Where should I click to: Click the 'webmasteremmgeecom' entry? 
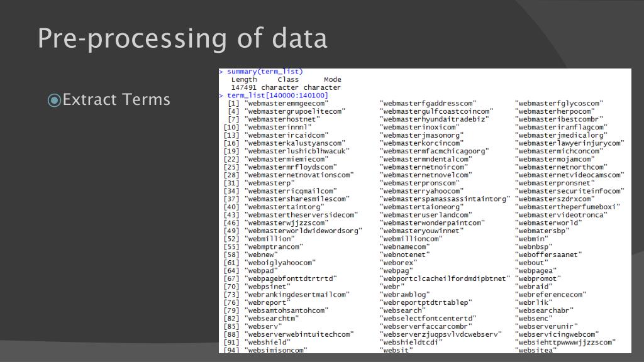click(287, 104)
